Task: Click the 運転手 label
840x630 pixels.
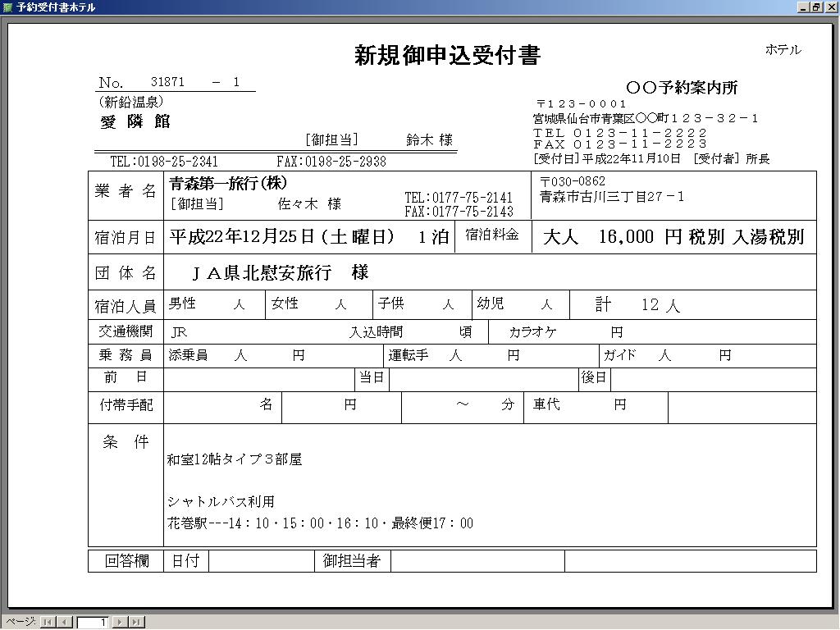Action: (x=409, y=355)
